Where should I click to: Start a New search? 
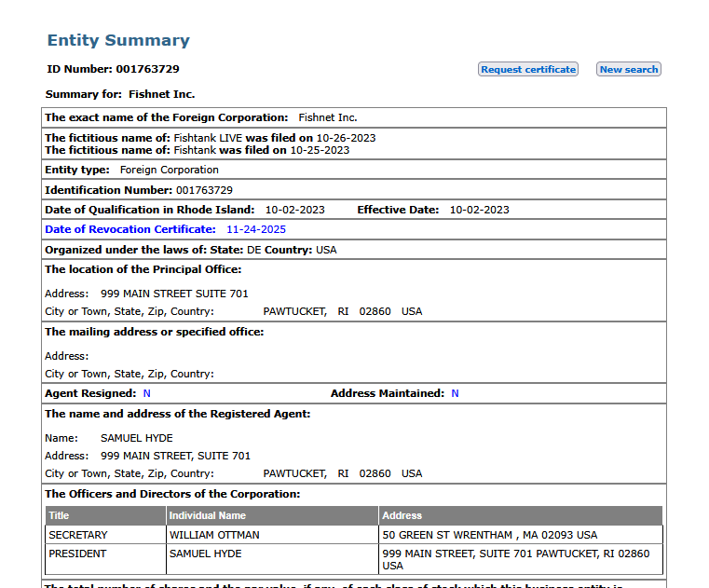(629, 69)
